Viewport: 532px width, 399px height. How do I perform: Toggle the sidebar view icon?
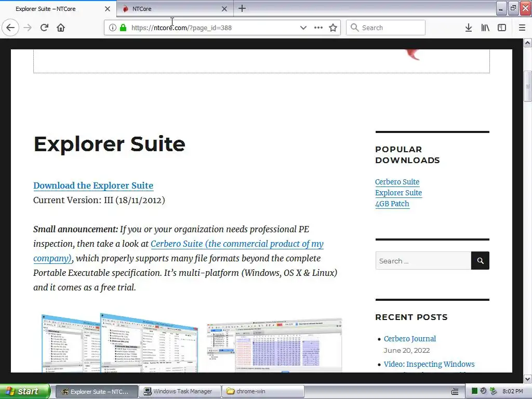click(502, 28)
